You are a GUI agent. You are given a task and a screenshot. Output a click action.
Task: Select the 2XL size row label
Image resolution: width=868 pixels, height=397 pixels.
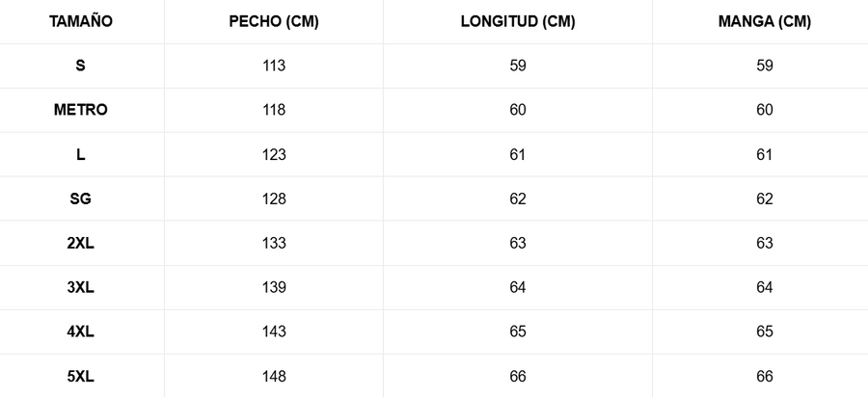(x=81, y=243)
